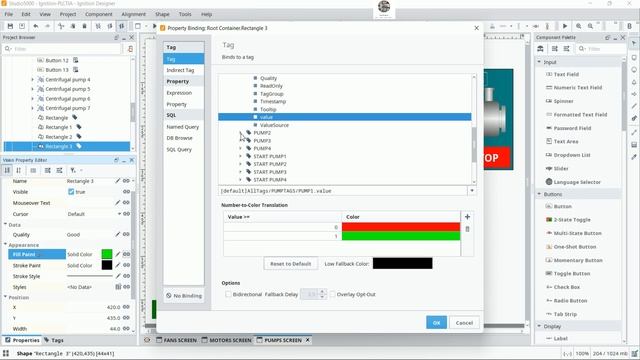Select Rectangle 2 in Project Browser
Image resolution: width=640 pixels, height=360 pixels.
click(58, 137)
